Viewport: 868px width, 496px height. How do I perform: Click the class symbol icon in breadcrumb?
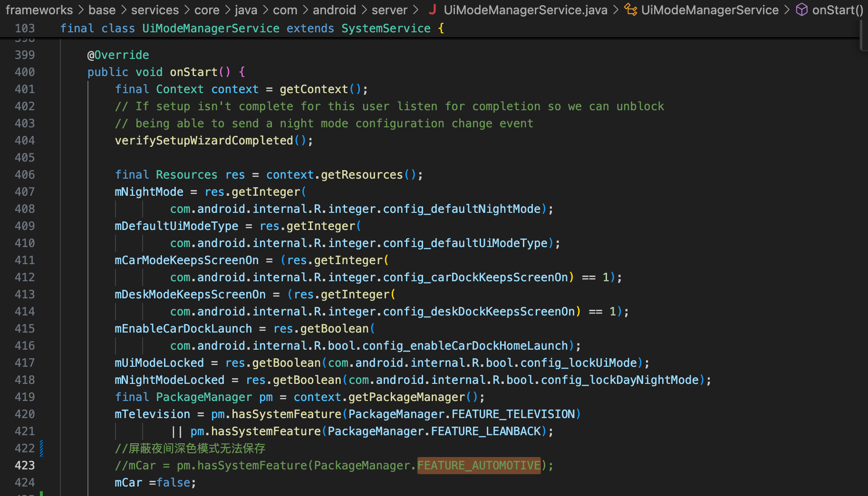631,10
